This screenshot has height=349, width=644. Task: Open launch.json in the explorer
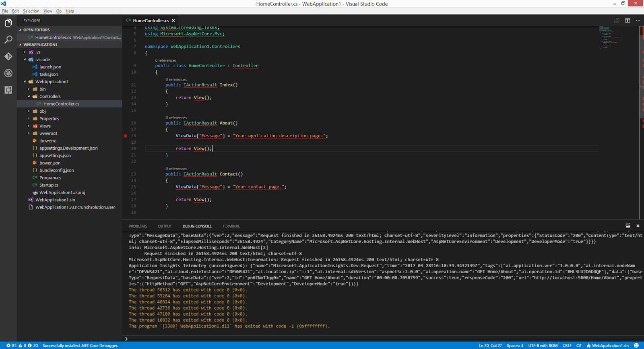coord(50,67)
